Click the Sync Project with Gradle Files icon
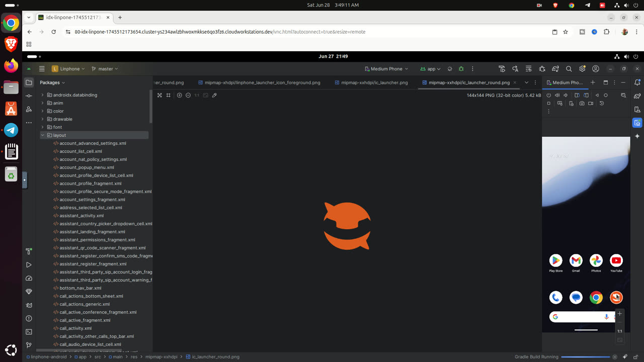 coord(555,69)
